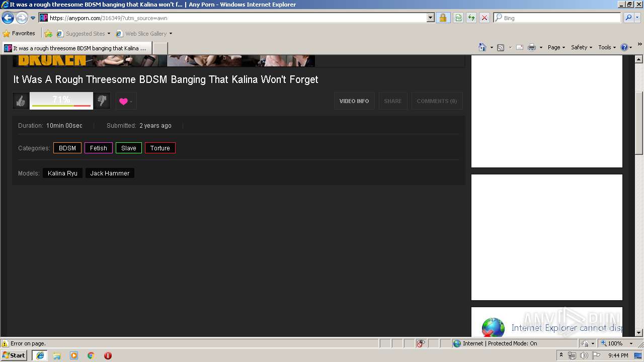
Task: Open the Page menu
Action: 556,47
